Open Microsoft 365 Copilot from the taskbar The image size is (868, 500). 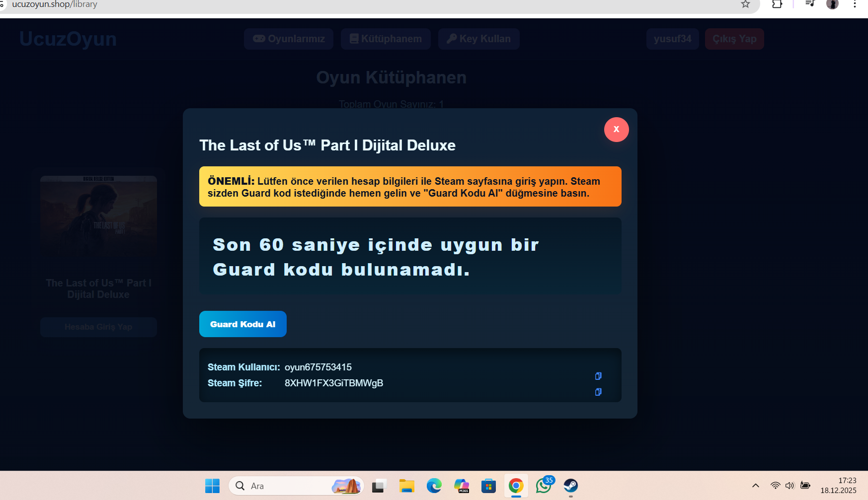click(x=462, y=486)
